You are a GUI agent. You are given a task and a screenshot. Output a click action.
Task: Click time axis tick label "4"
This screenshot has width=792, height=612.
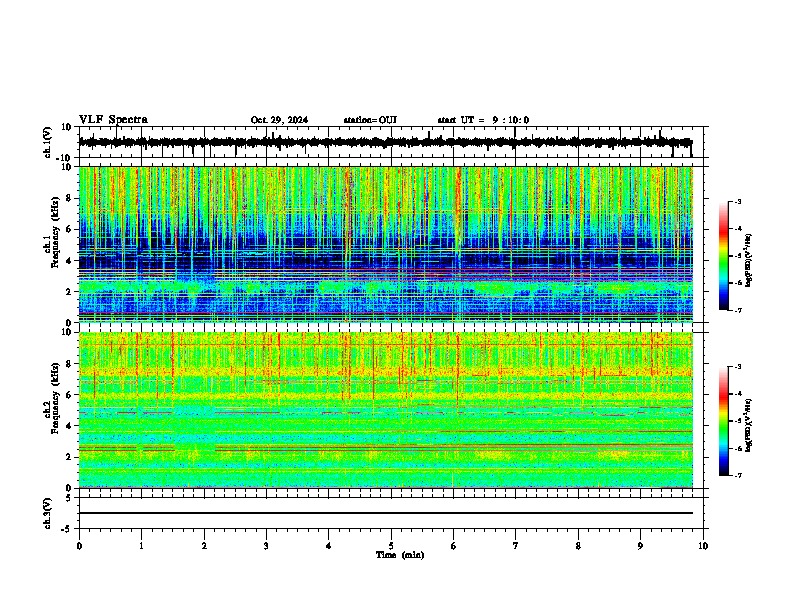(x=329, y=546)
